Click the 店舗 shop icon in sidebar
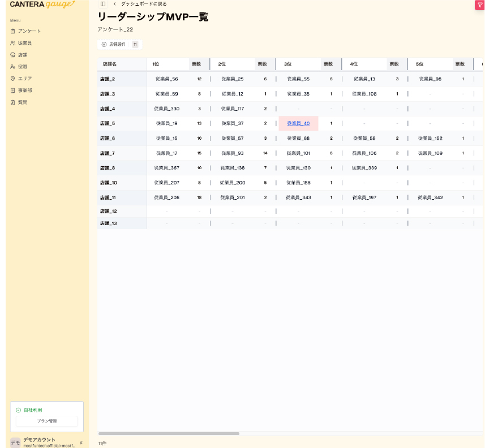The height and width of the screenshot is (448, 485). click(x=12, y=55)
